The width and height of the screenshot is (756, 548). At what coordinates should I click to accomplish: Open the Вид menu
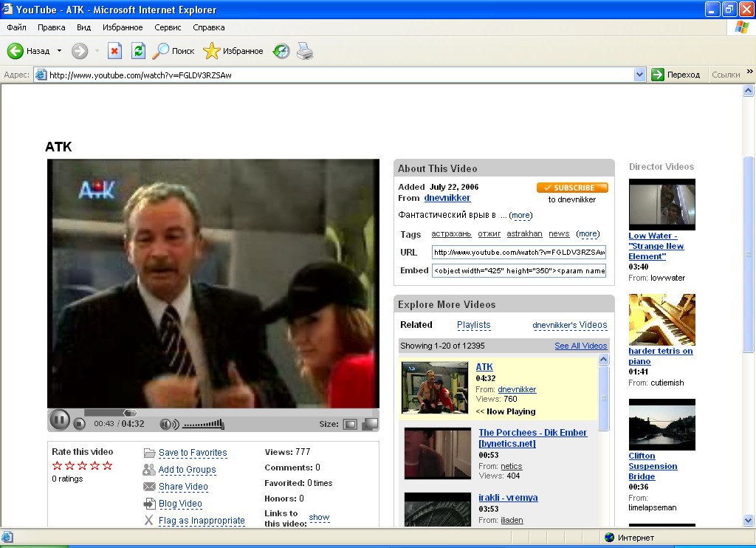pyautogui.click(x=83, y=27)
